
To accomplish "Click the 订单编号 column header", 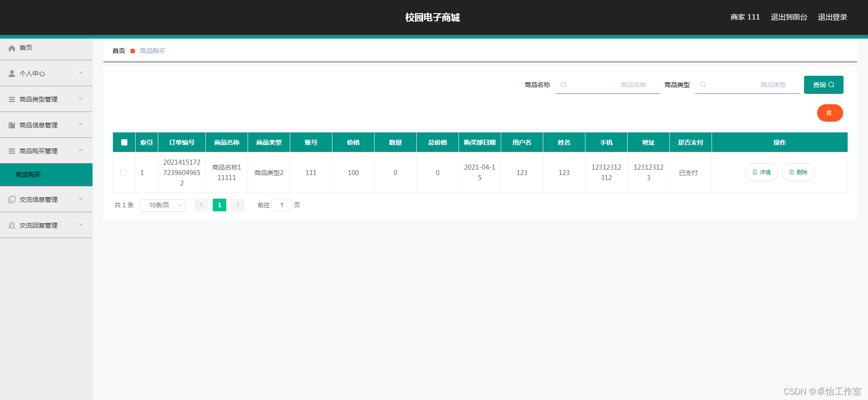I will [x=182, y=142].
